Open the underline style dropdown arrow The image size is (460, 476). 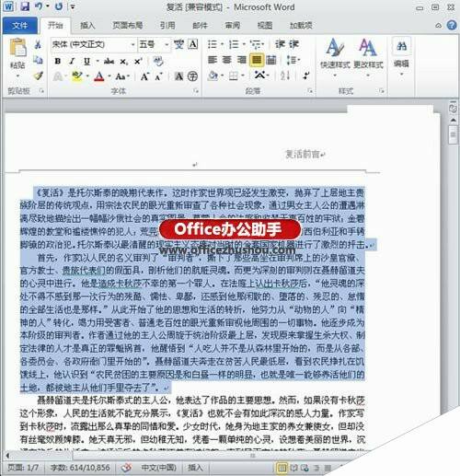(97, 61)
